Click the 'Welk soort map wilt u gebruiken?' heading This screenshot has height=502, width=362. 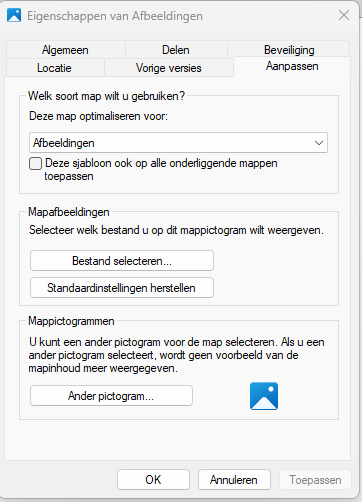pos(106,96)
